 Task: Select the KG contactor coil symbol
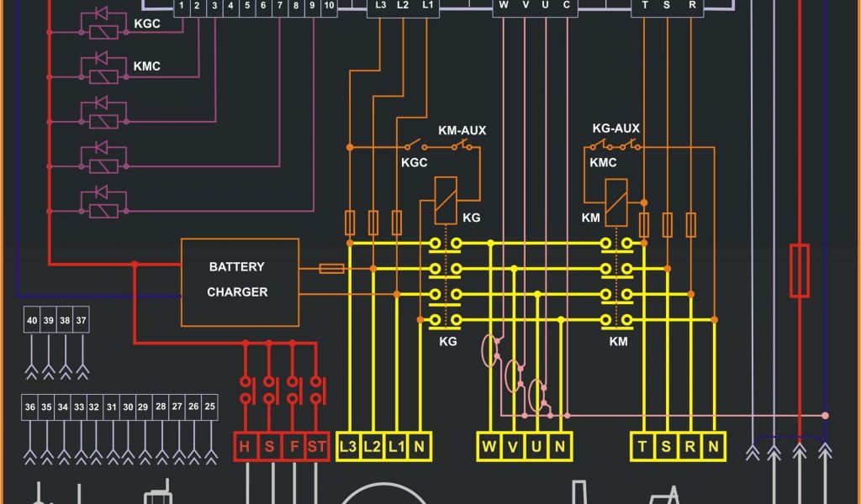click(x=446, y=201)
